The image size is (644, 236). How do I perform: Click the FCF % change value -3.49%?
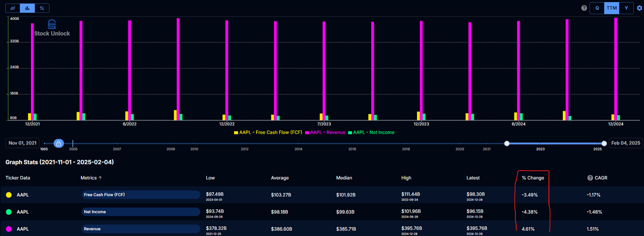click(x=529, y=194)
